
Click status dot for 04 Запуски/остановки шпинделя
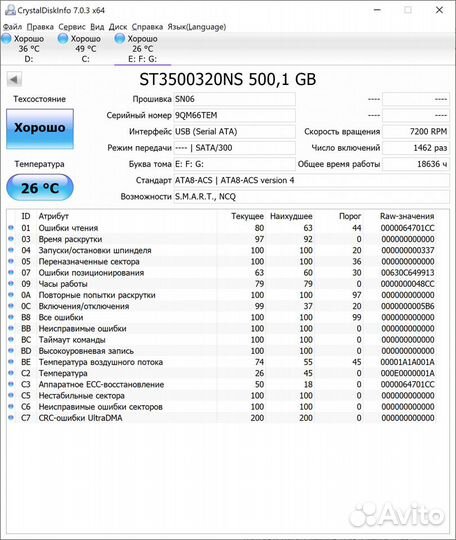point(11,250)
